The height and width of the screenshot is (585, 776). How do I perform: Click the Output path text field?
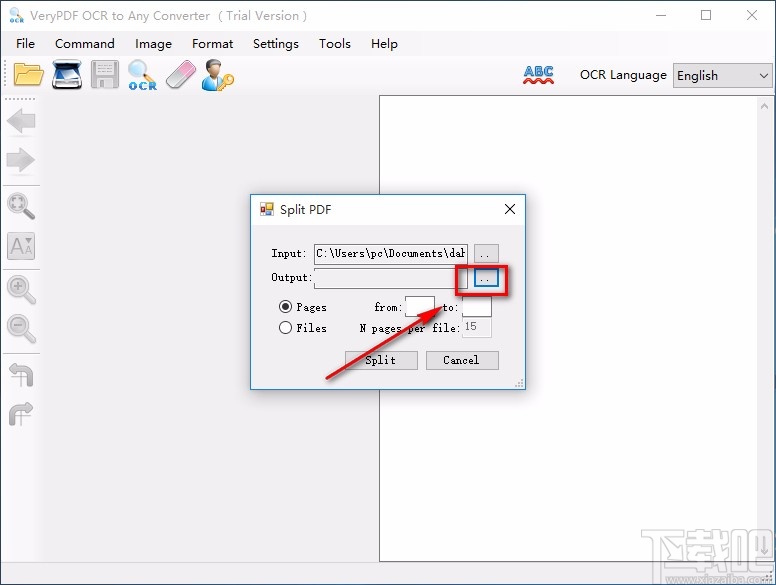click(x=390, y=278)
